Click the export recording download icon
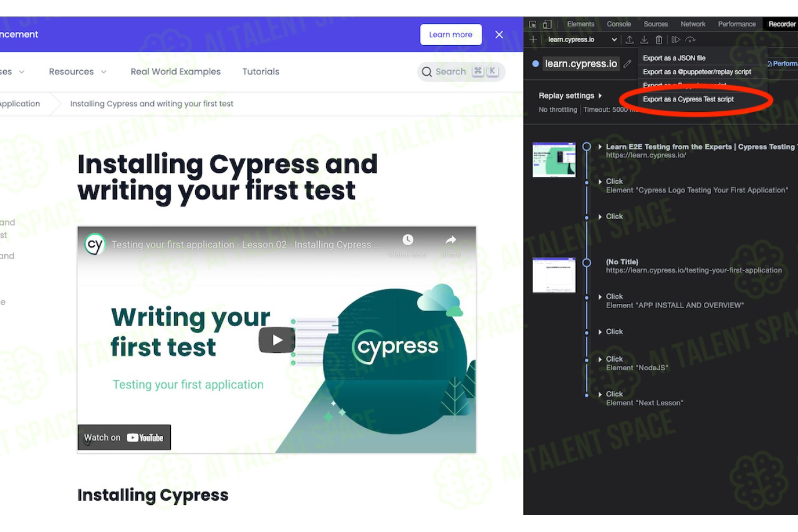Image resolution: width=798 pixels, height=532 pixels. point(644,39)
